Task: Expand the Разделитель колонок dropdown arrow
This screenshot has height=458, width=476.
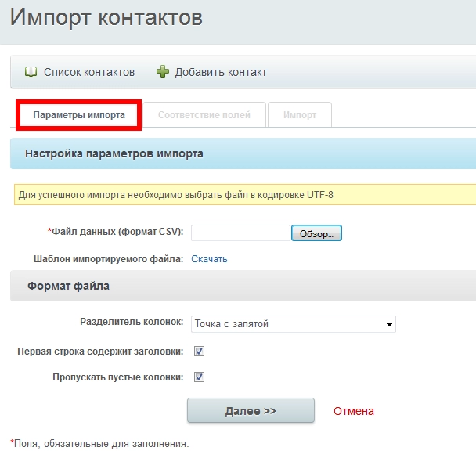Action: [x=388, y=324]
